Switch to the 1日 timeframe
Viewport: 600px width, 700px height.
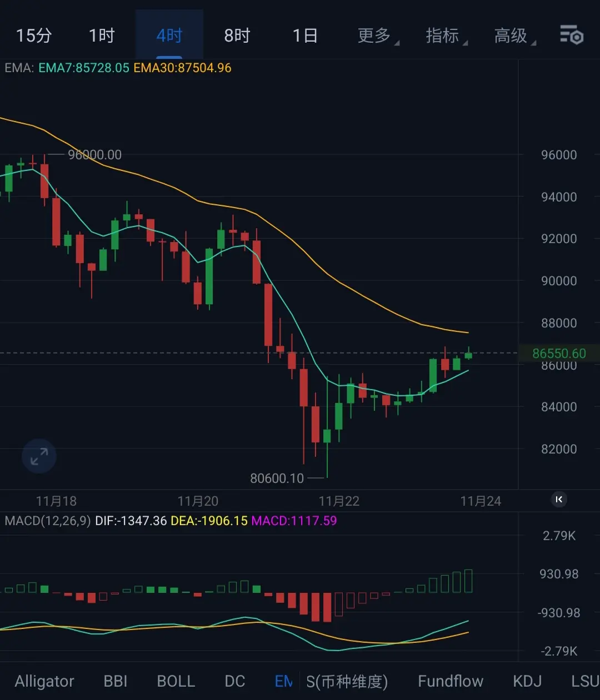(305, 36)
